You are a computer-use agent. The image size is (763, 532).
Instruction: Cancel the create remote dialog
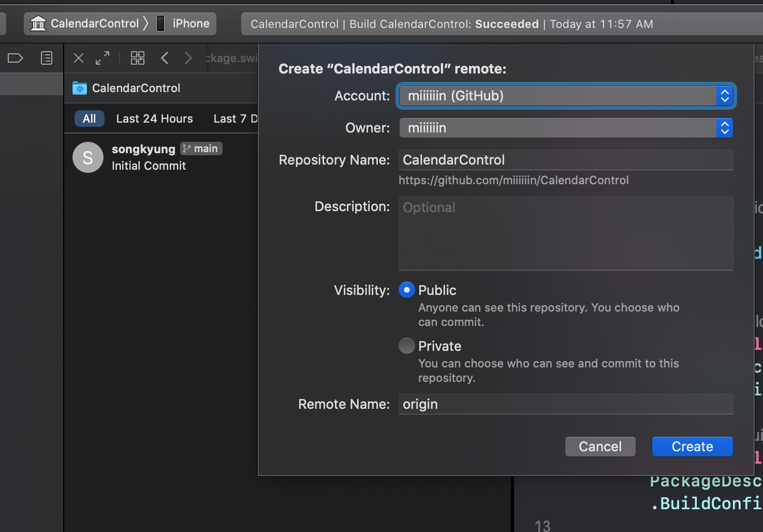tap(600, 447)
